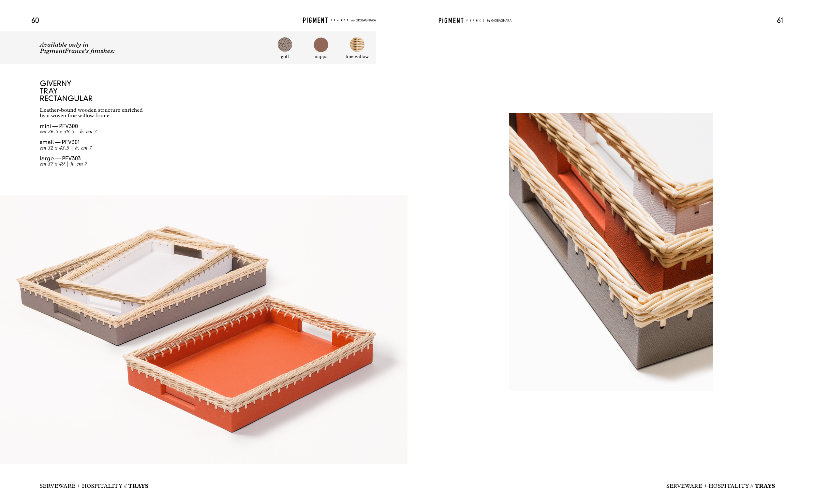Click the 'Available only in PigmentFrance's finishes' text
815x504 pixels.
pos(77,48)
